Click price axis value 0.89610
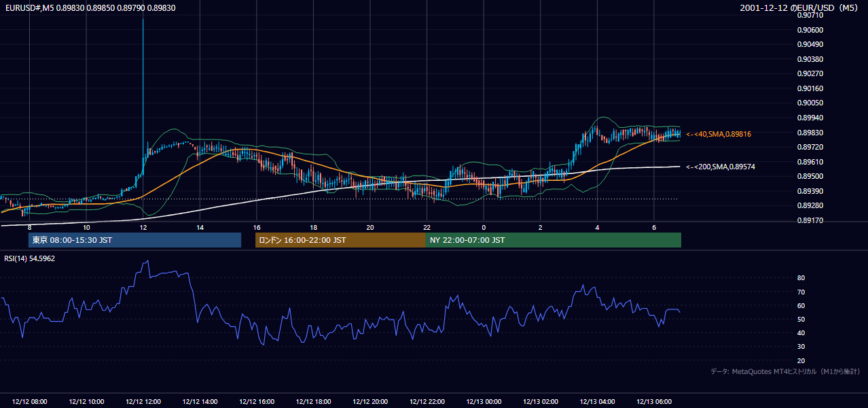Viewport: 868px width, 408px height. 810,162
